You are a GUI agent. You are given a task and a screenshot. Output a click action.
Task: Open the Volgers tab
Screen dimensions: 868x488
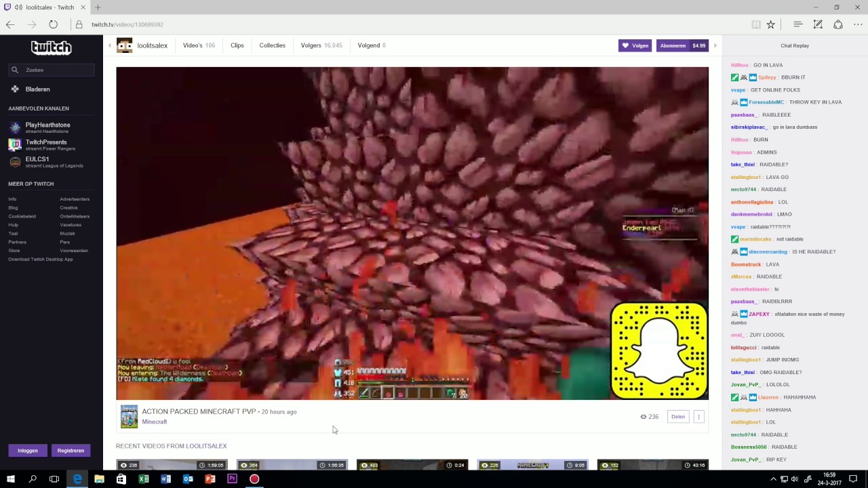[321, 45]
